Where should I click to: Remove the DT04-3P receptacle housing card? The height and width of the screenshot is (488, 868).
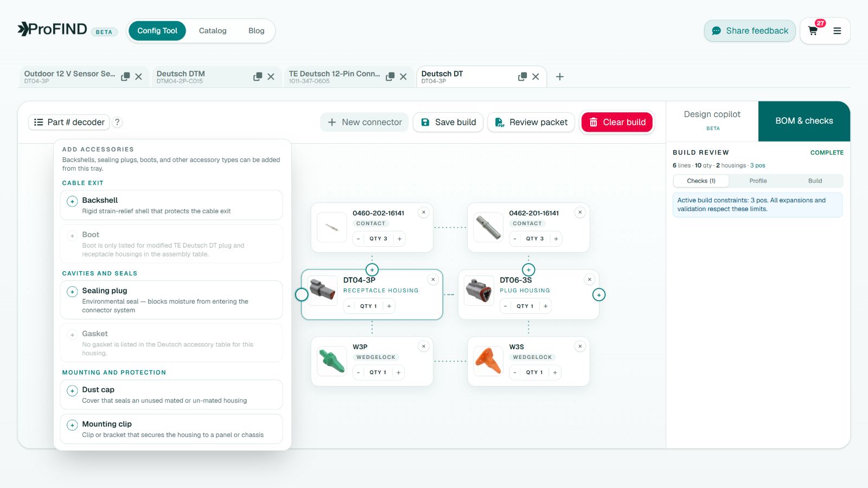click(x=433, y=280)
